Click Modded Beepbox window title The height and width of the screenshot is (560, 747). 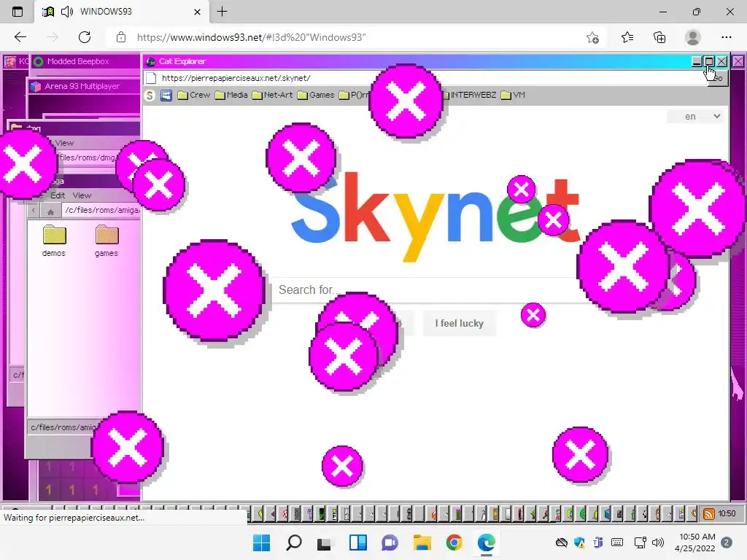click(78, 61)
